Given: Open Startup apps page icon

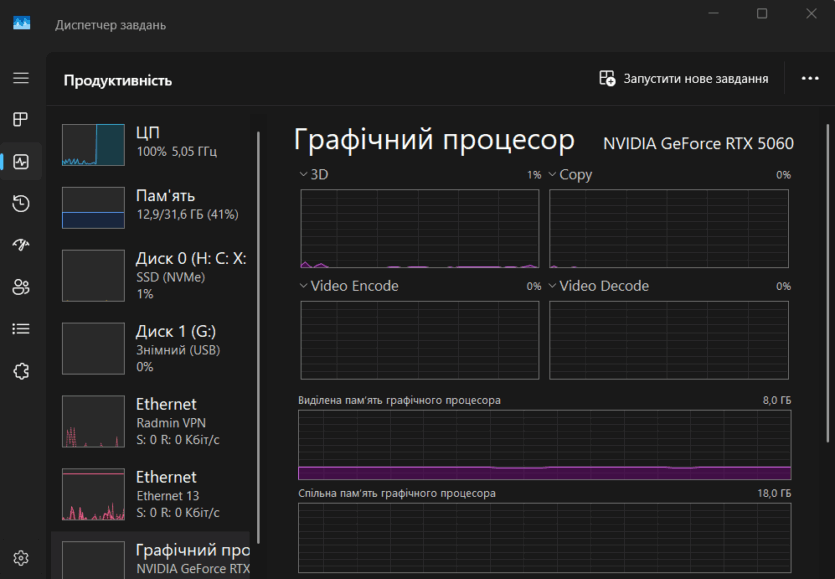Looking at the screenshot, I should 21,245.
